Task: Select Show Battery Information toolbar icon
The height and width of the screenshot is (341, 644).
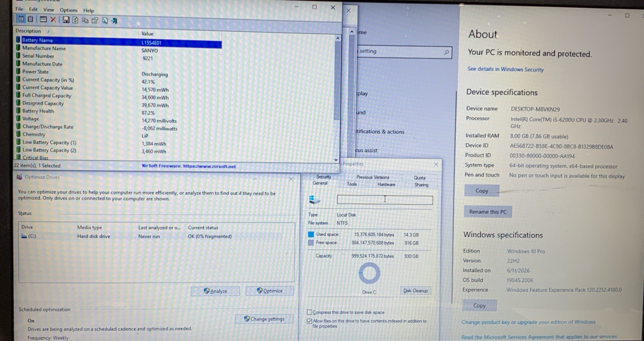Action: [x=21, y=19]
